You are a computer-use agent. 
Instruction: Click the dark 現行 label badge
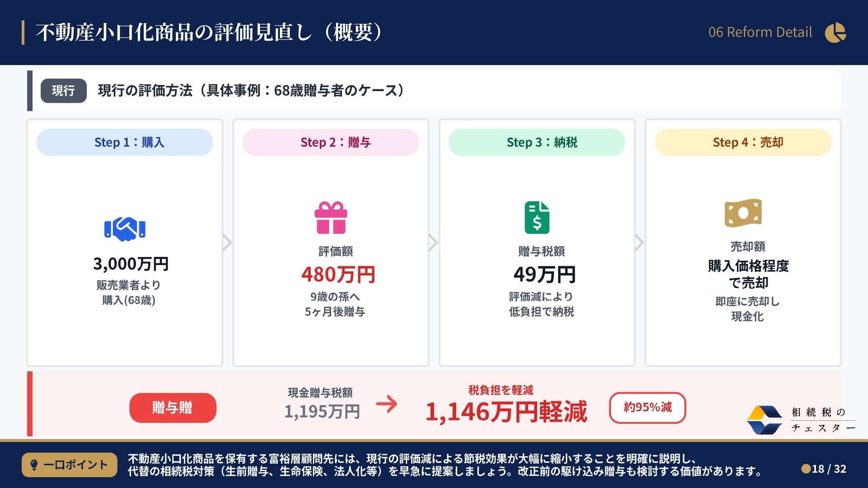pyautogui.click(x=63, y=91)
